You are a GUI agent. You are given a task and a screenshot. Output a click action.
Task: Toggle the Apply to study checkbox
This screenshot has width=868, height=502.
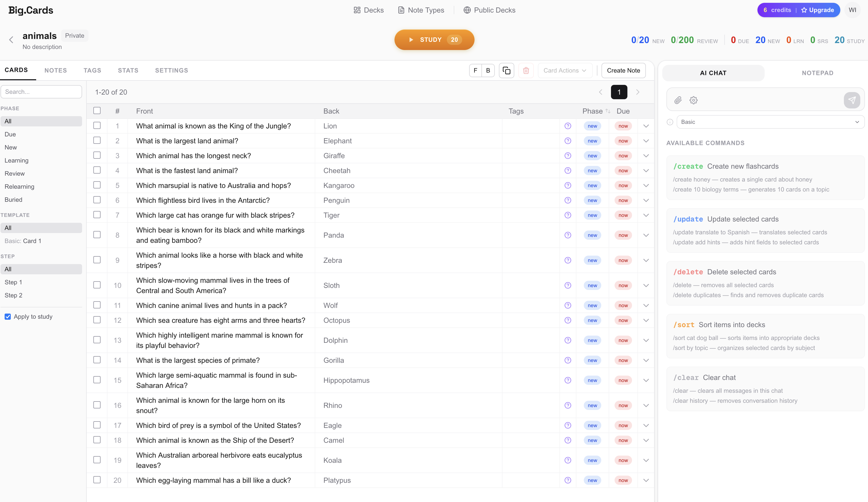click(8, 316)
